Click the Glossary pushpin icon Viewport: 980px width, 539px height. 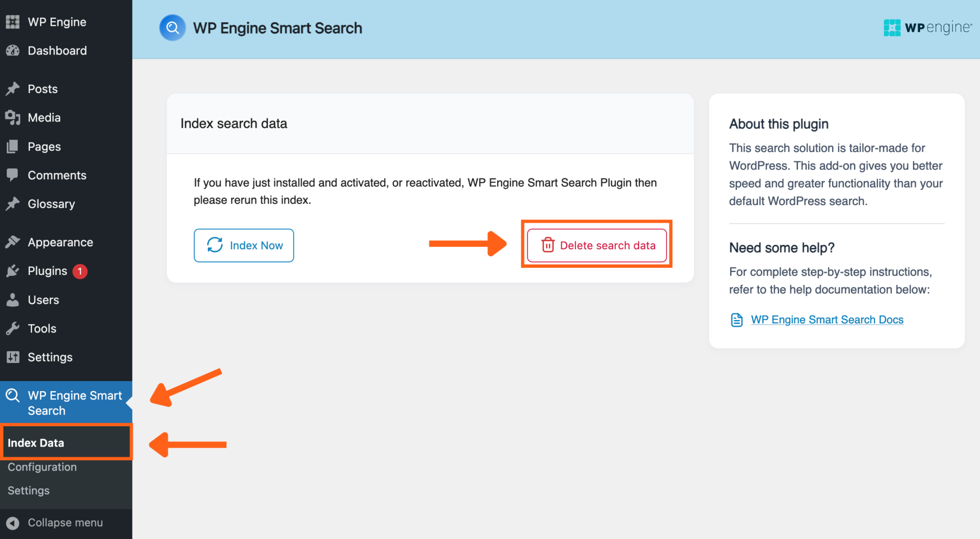click(x=12, y=204)
